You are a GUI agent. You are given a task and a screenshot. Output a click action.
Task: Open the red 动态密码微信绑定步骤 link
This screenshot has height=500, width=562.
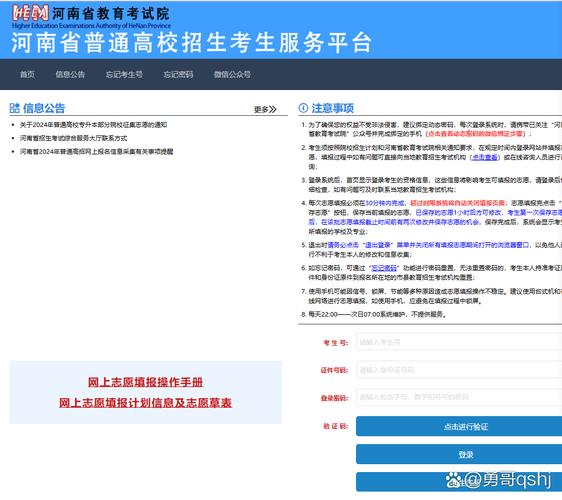tap(475, 134)
